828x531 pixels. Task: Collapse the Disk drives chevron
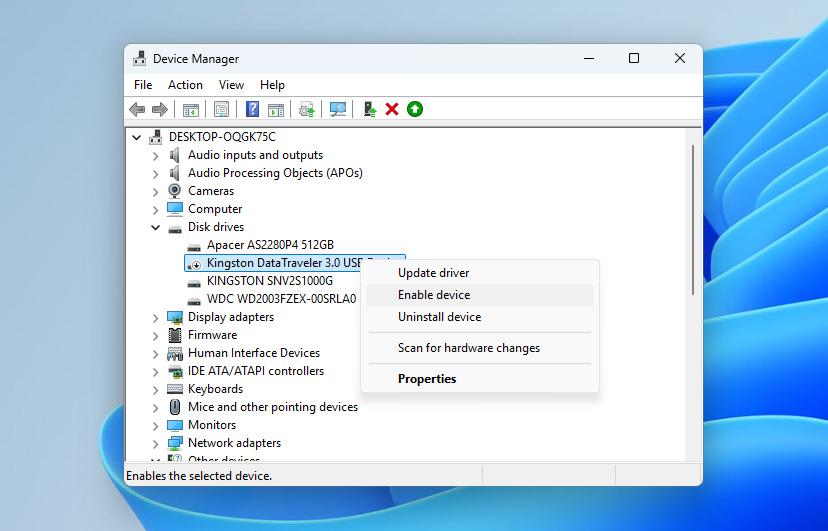155,227
